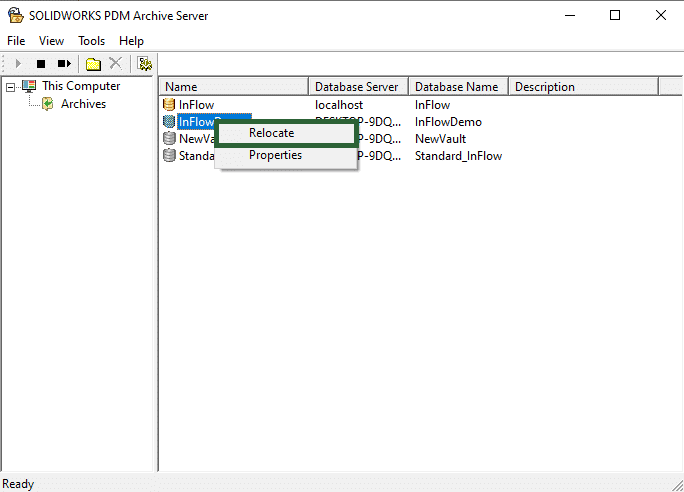The width and height of the screenshot is (684, 492).
Task: Click the InFlow database name cell
Action: coord(432,105)
